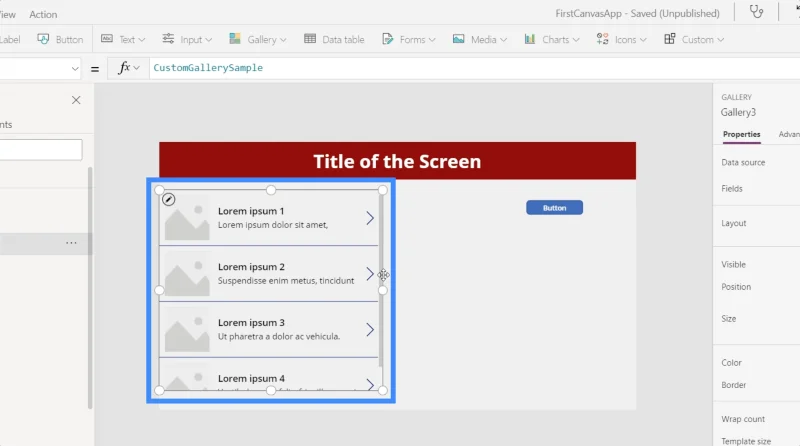This screenshot has width=800, height=446.
Task: Click the FirstCanvasApp saved status text
Action: click(x=637, y=13)
